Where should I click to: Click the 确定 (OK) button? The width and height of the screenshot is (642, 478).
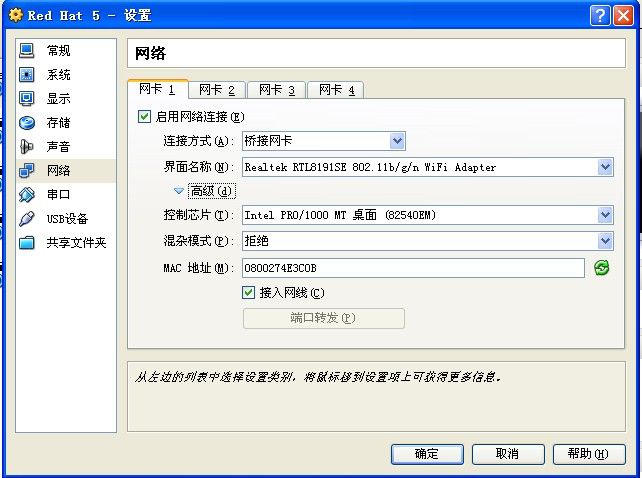point(427,454)
